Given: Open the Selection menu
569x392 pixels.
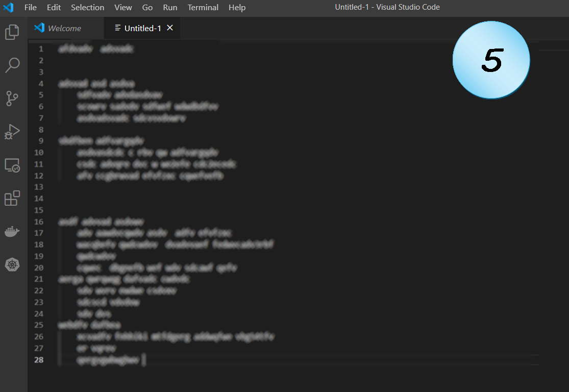Looking at the screenshot, I should click(x=87, y=8).
